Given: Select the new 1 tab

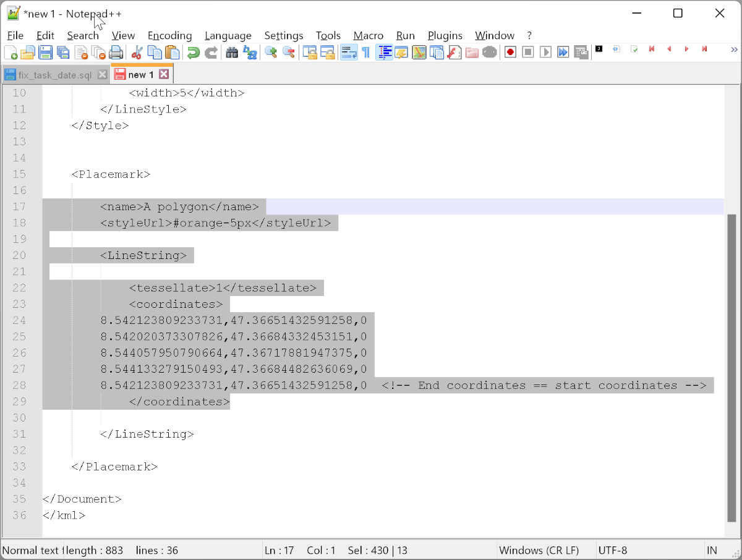Looking at the screenshot, I should click(x=141, y=74).
